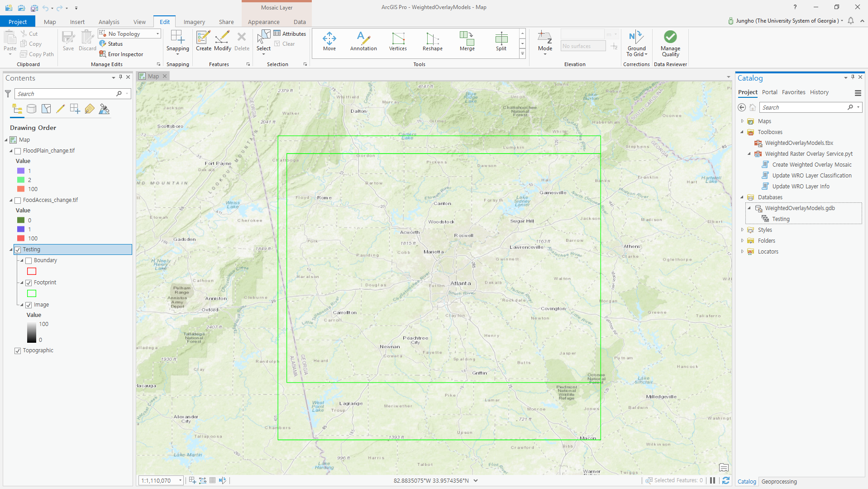Click the red Boundary symbol swatch
Viewport: 868px width, 489px height.
[x=32, y=272]
